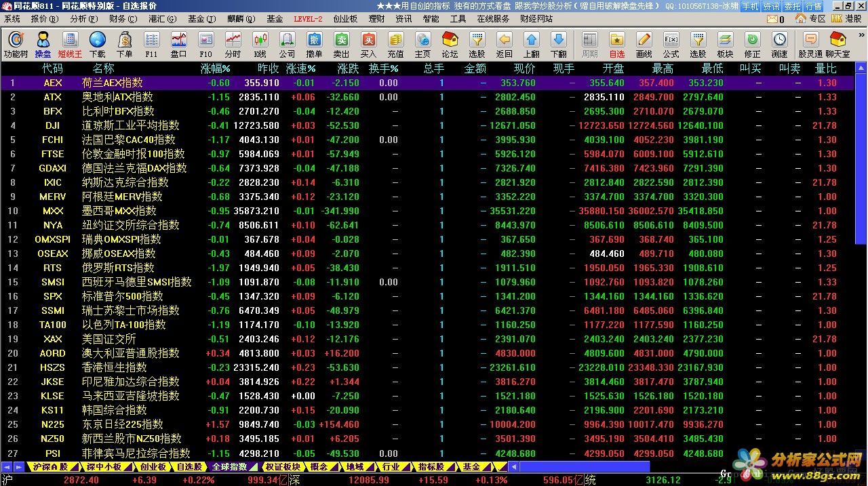The width and height of the screenshot is (868, 486).
Task: Switch to the 指标股 bottom tab
Action: click(431, 467)
